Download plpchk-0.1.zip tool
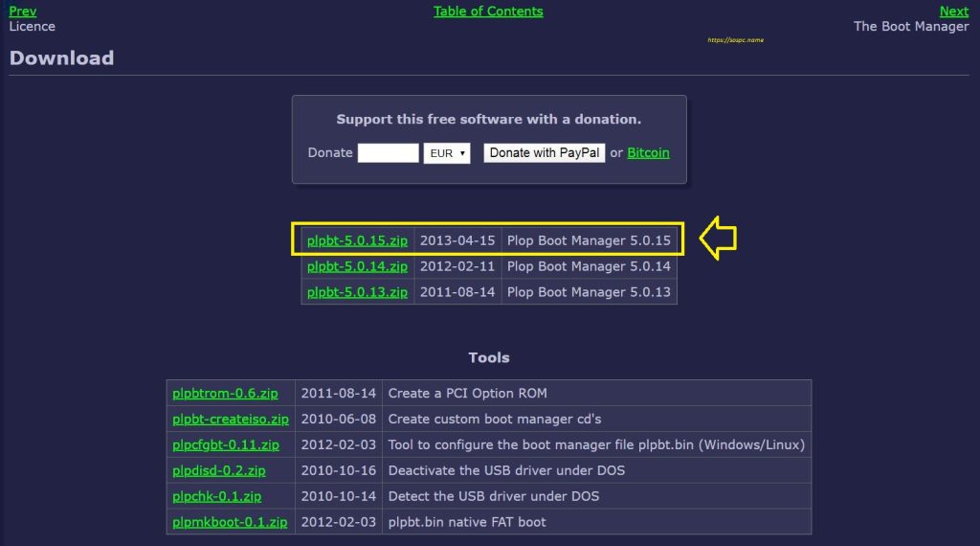 [217, 496]
